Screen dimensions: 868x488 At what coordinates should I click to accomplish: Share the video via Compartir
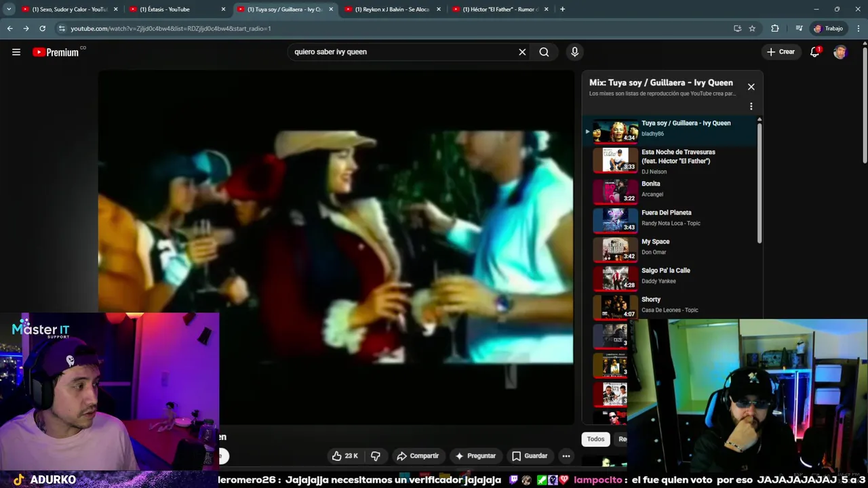(x=418, y=456)
